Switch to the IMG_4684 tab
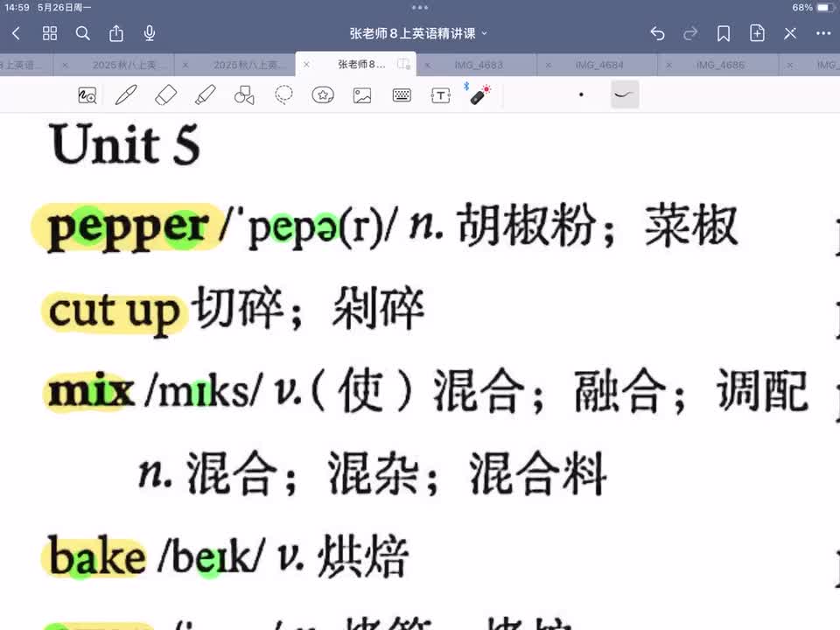 pyautogui.click(x=599, y=65)
